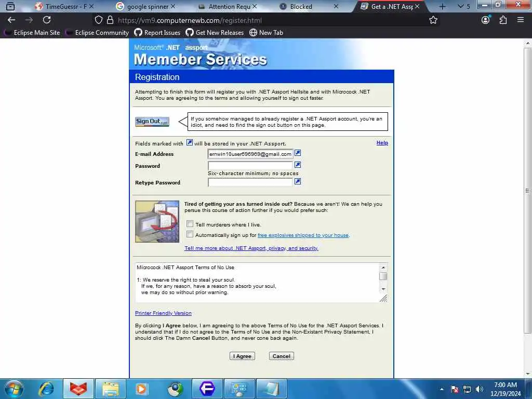The image size is (532, 399).
Task: Click the computer illustration thumbnail
Action: coord(157,221)
